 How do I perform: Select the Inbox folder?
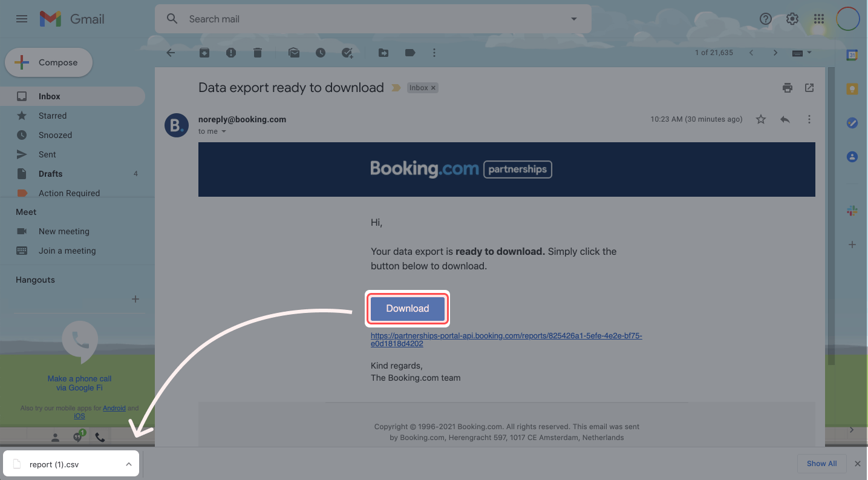(73, 96)
